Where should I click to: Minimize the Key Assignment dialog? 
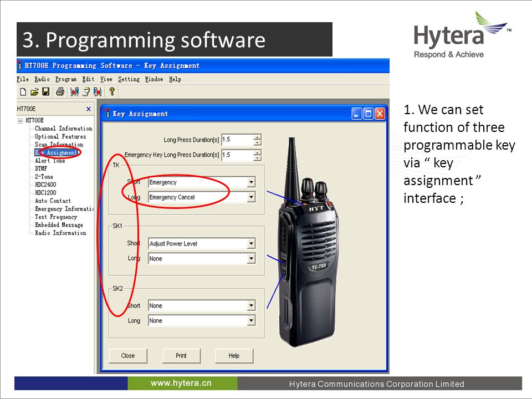tap(356, 114)
